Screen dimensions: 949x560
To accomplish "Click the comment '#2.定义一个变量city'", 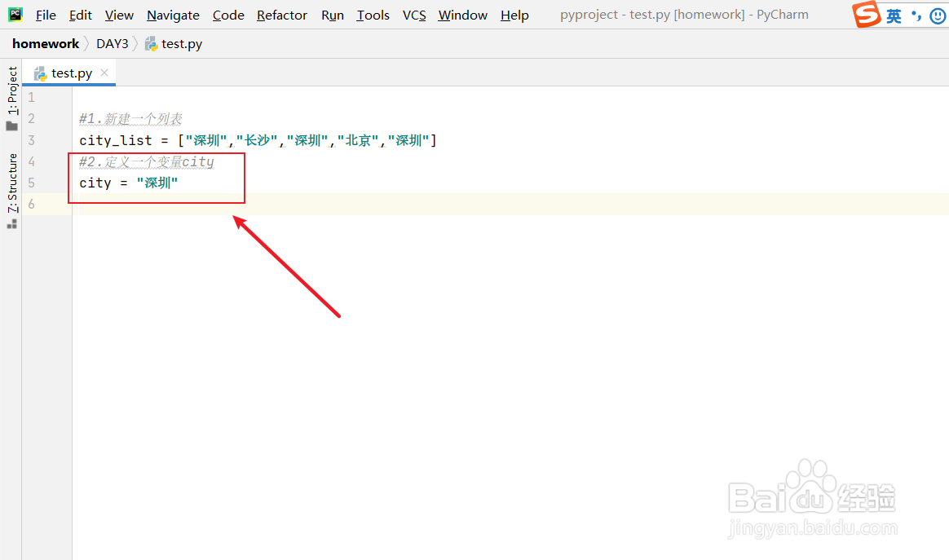I will point(147,161).
